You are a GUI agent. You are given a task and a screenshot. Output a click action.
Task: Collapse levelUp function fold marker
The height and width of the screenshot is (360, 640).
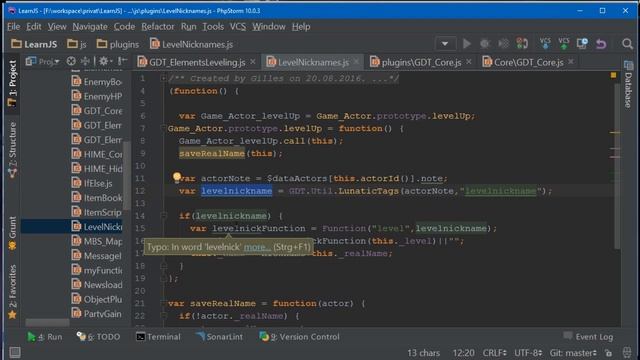point(164,129)
